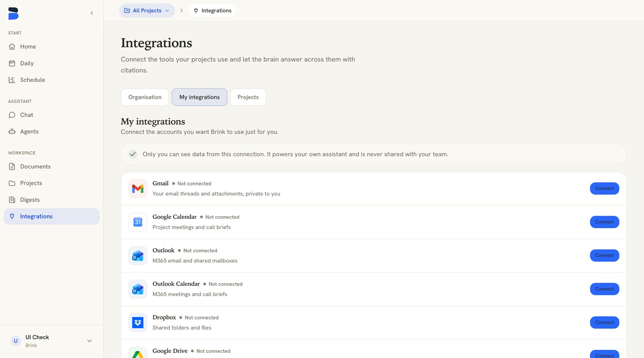Connect Google Drive
This screenshot has height=358, width=644.
point(605,355)
